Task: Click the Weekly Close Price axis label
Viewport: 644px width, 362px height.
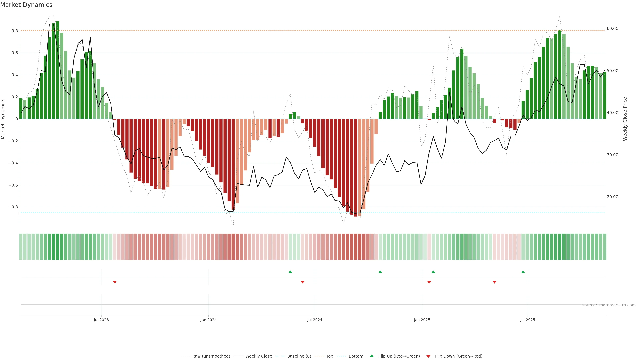Action: (625, 119)
